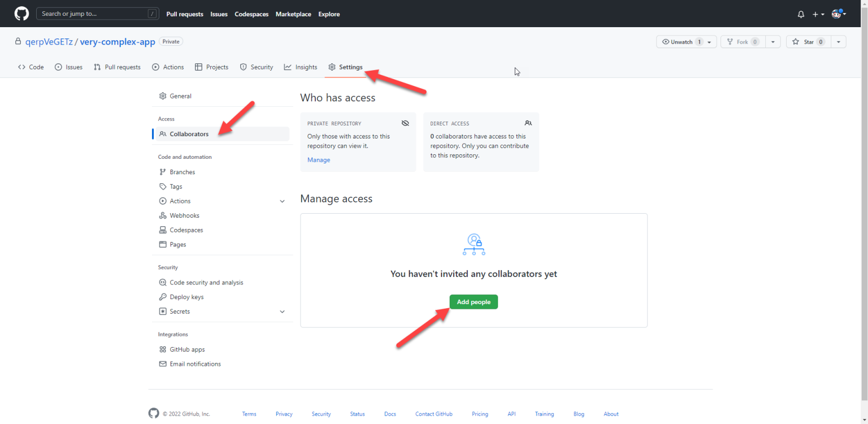Switch to the repository Issues tab
The image size is (868, 424).
(68, 67)
